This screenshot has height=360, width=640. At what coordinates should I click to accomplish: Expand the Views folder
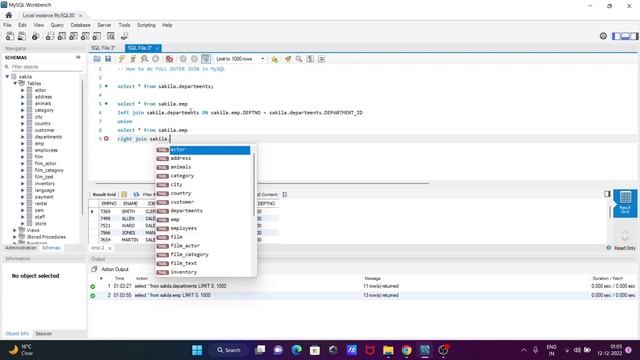pos(15,230)
